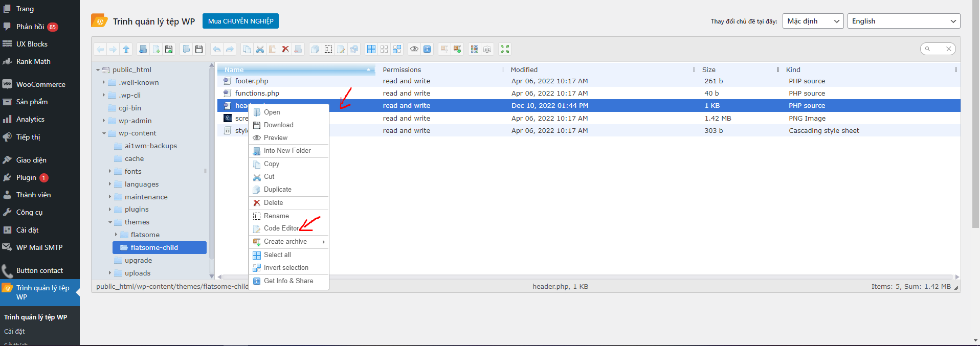Click the green fullscreen arrows toolbar icon
Viewport: 980px width, 346px height.
pos(505,49)
